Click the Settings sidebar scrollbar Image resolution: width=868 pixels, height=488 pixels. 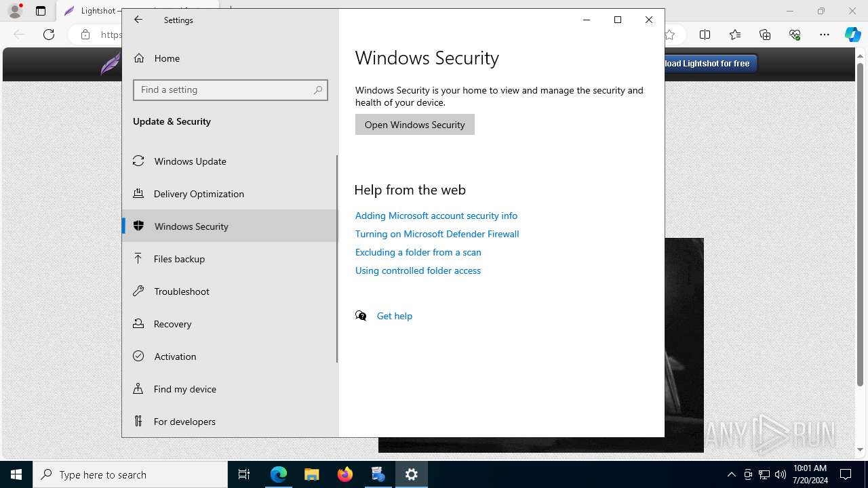pos(337,259)
